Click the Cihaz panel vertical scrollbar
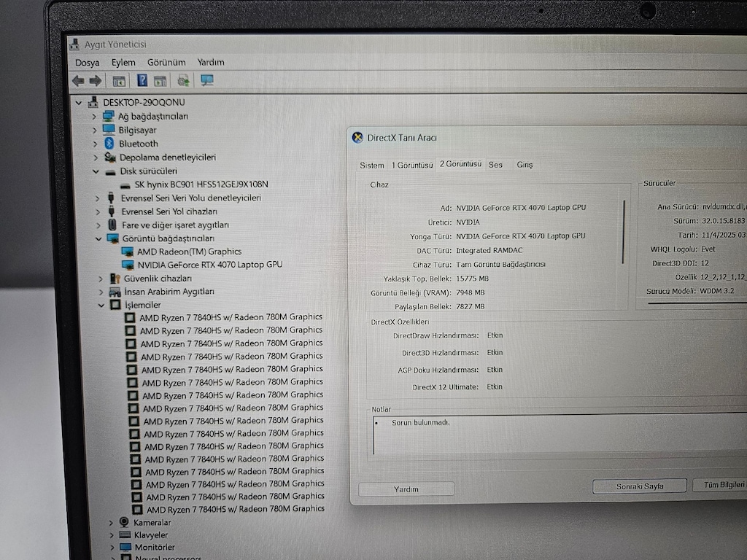The width and height of the screenshot is (747, 560). tap(623, 232)
